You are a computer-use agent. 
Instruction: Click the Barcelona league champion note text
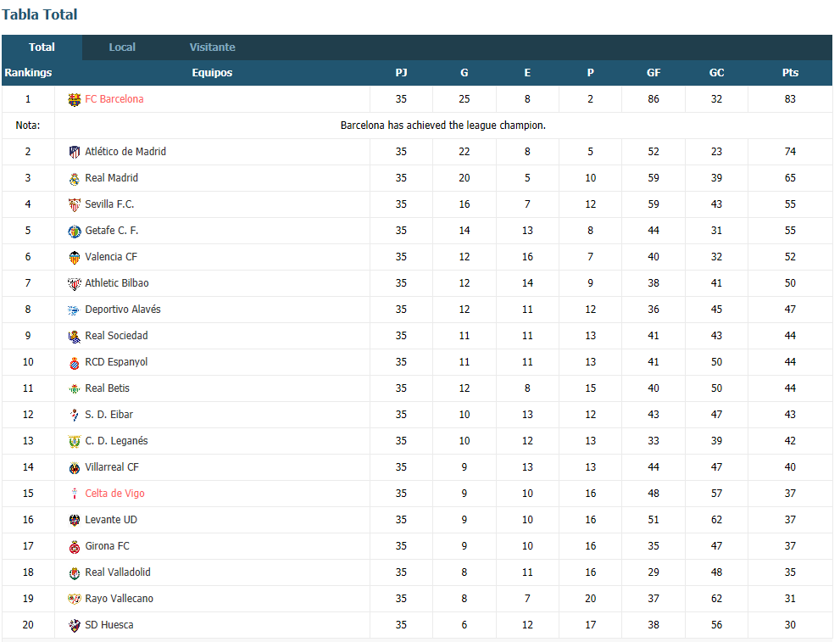pyautogui.click(x=443, y=125)
